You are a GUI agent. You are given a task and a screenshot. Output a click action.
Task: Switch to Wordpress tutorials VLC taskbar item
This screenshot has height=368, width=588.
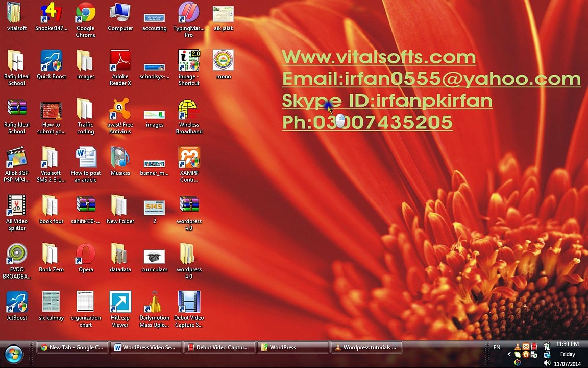[x=367, y=348]
